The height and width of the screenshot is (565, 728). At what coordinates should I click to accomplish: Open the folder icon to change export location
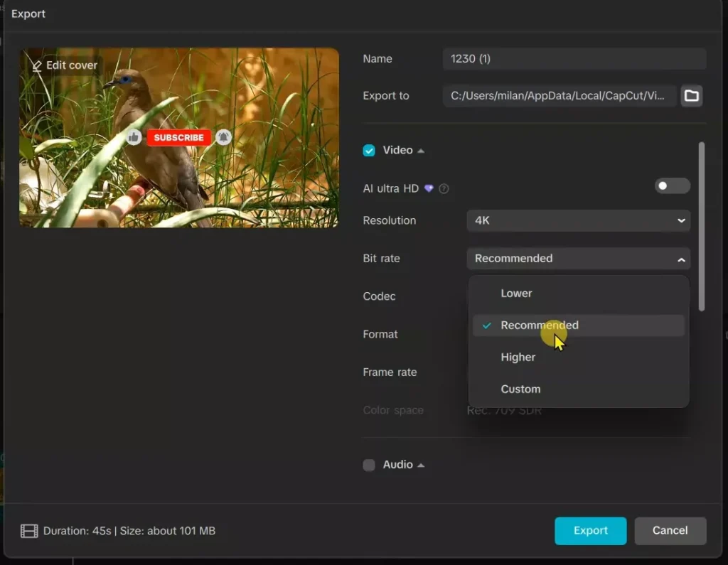click(x=691, y=95)
